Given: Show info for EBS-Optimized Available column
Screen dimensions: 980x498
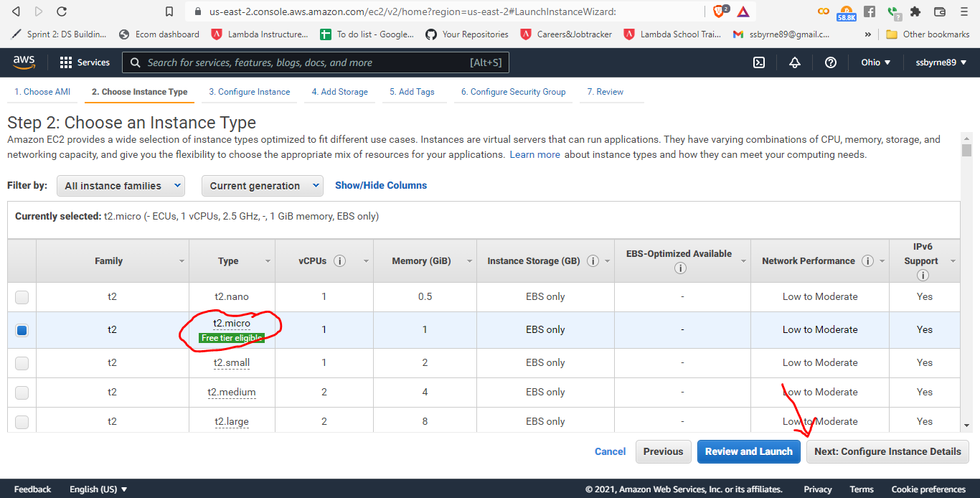Looking at the screenshot, I should point(680,268).
